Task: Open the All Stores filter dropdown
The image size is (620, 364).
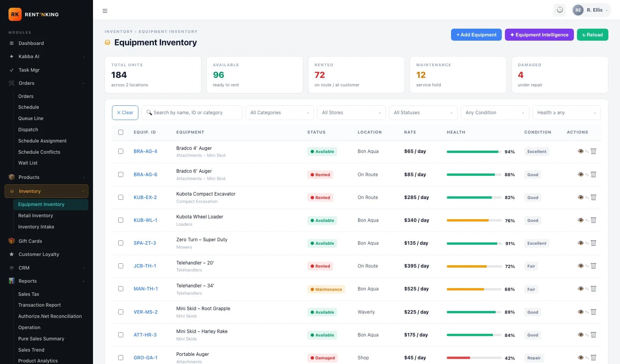Action: point(351,113)
